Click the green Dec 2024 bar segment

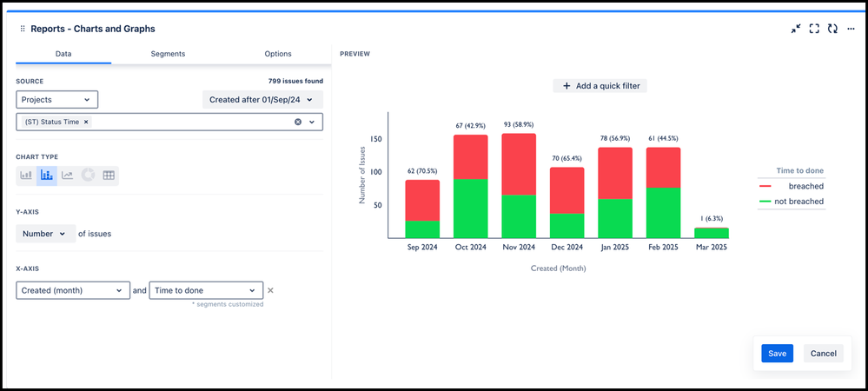pos(567,226)
